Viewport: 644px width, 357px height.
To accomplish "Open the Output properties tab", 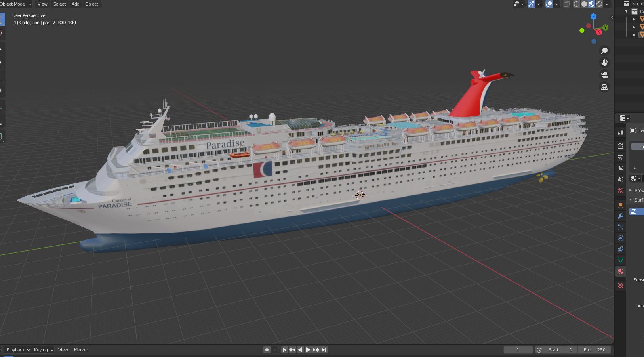I will coord(621,157).
